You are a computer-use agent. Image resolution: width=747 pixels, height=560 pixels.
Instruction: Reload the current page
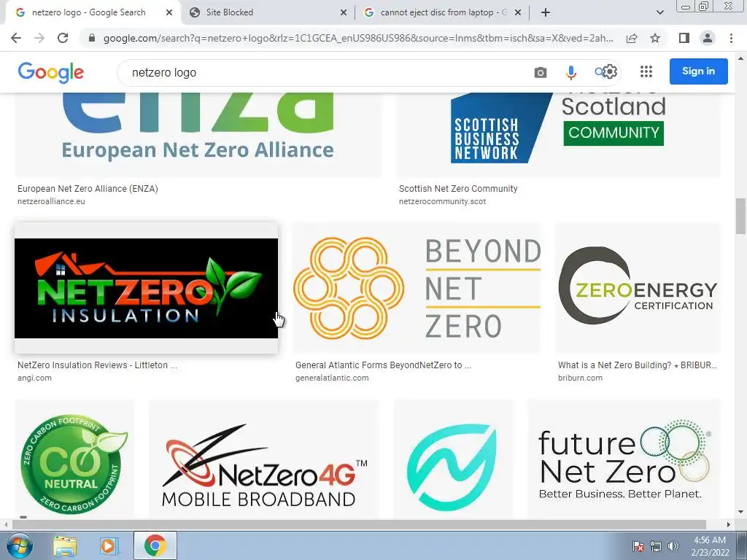(63, 38)
